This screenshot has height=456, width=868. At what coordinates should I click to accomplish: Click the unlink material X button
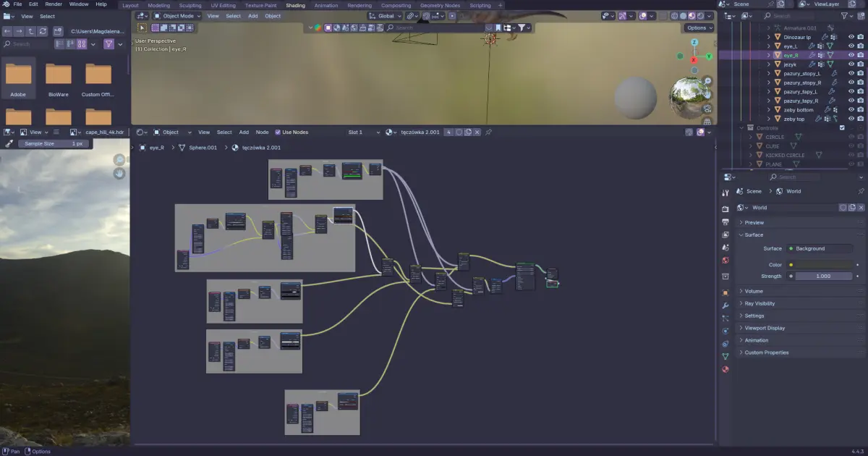coord(477,132)
